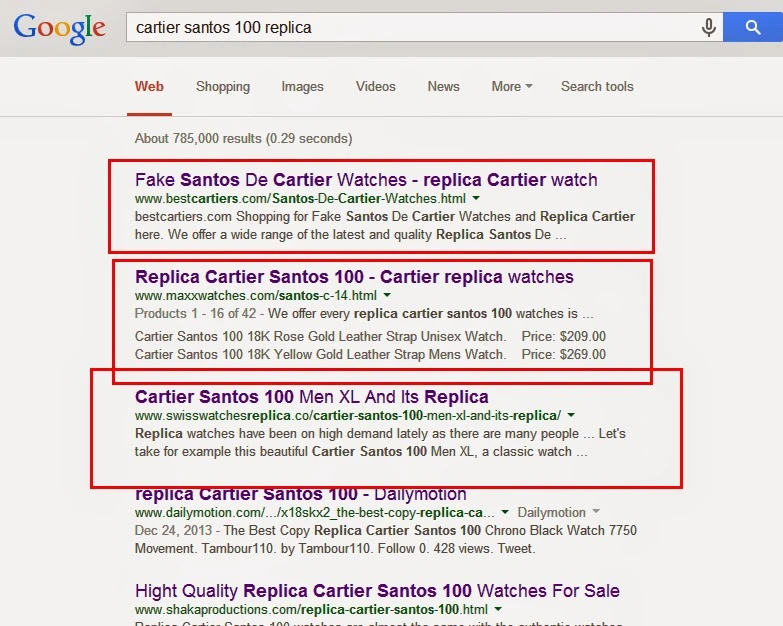Open Replica Cartier Santos 100 maxxwatches result
783x626 pixels.
354,277
